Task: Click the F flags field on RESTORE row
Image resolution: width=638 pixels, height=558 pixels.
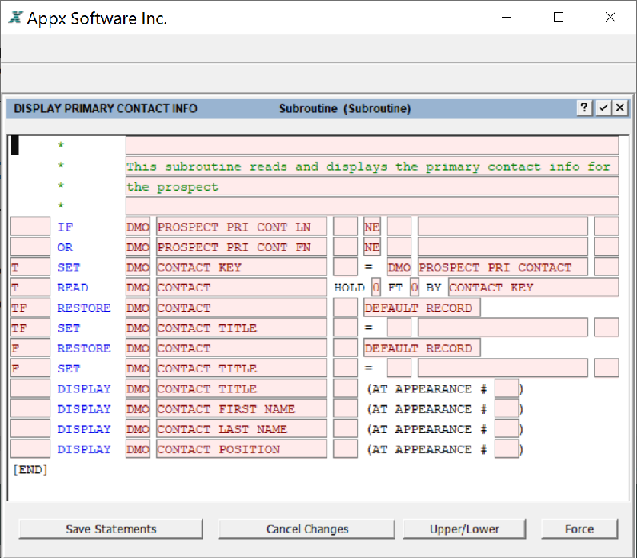Action: [30, 348]
